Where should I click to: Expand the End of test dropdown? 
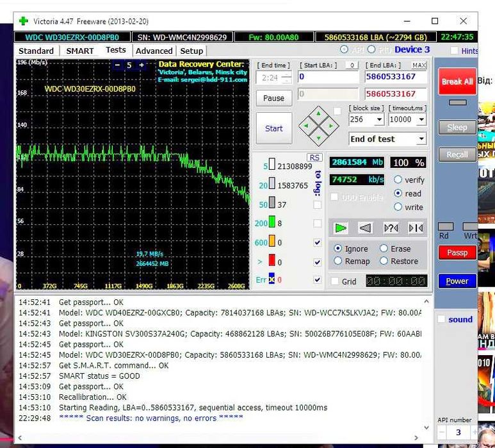(x=421, y=139)
